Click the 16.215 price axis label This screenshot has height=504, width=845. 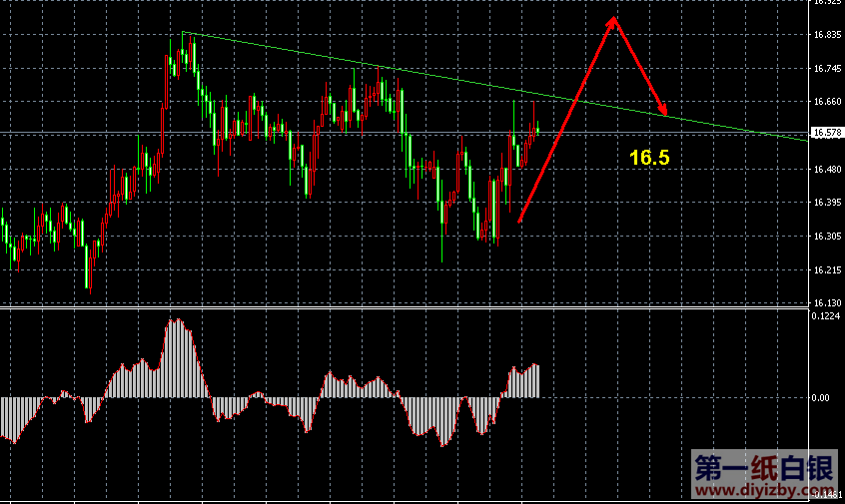pos(825,270)
